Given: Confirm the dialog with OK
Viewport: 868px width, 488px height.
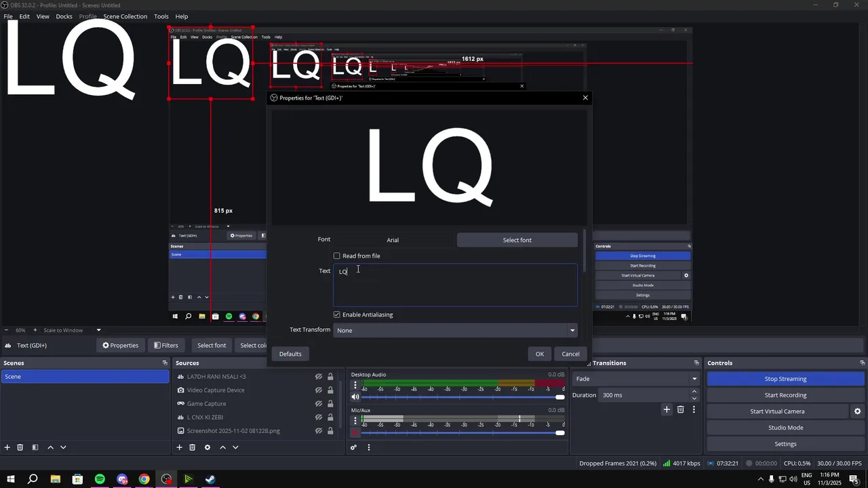Looking at the screenshot, I should [540, 354].
